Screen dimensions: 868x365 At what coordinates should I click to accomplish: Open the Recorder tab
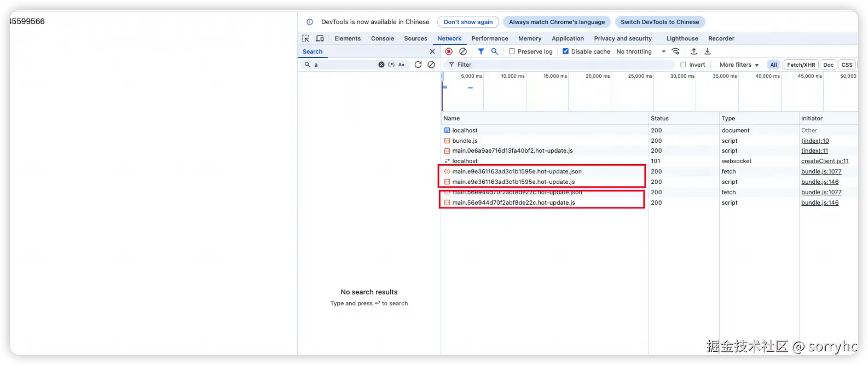coord(721,38)
